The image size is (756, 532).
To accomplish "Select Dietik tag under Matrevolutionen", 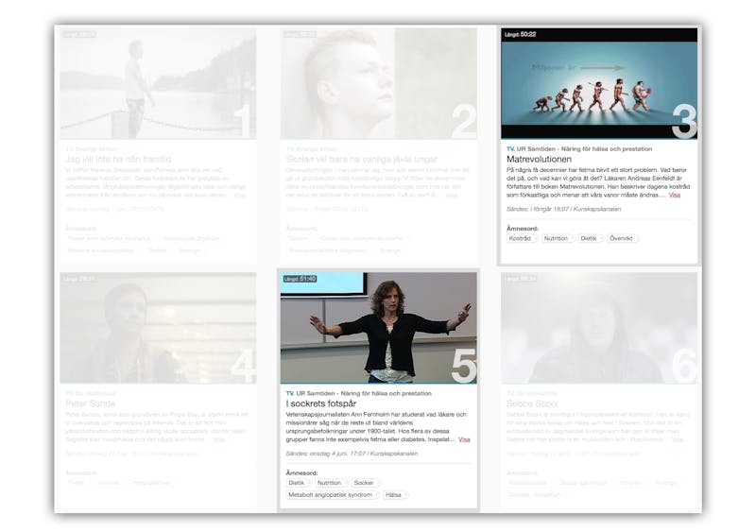I will click(x=590, y=238).
